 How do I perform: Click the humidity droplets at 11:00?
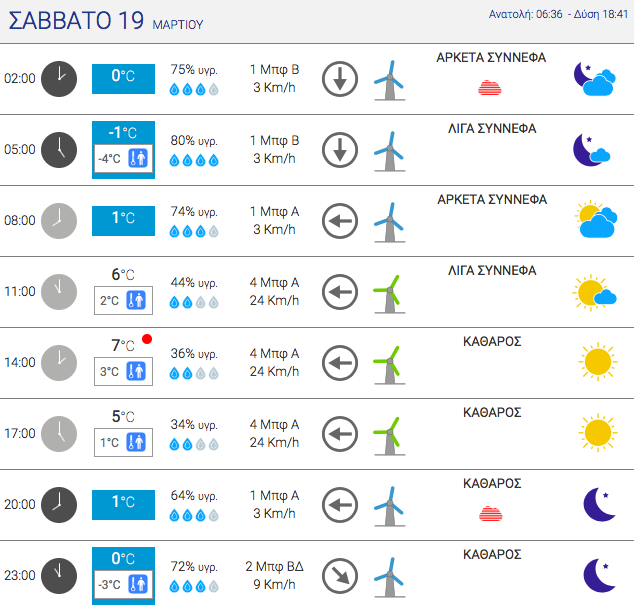point(194,302)
